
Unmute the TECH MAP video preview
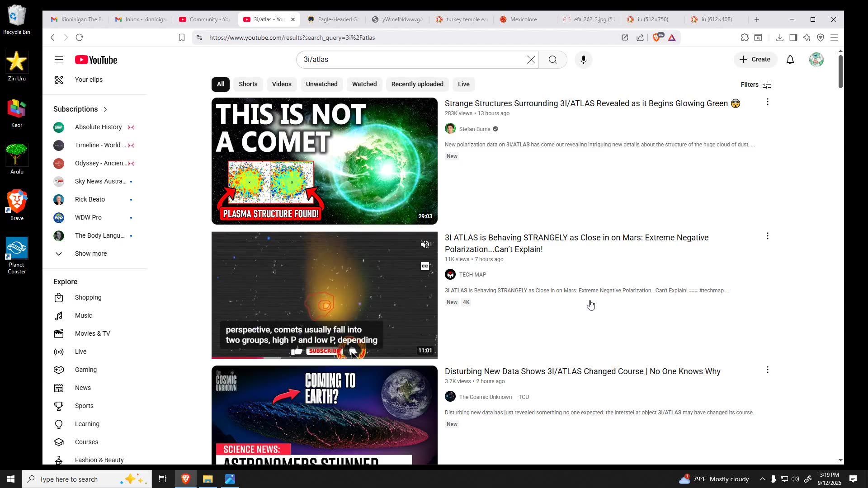pyautogui.click(x=425, y=244)
